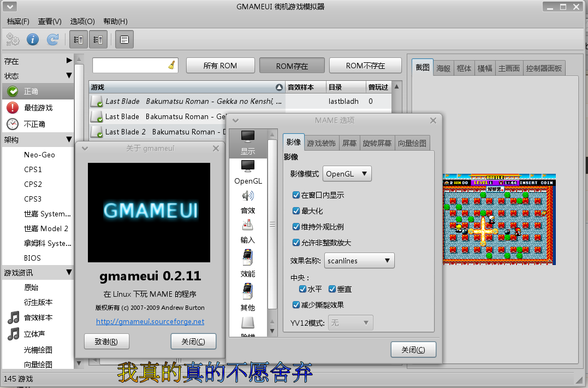Toggle the text-page view icon in the toolbar
The image size is (588, 388).
coord(124,39)
